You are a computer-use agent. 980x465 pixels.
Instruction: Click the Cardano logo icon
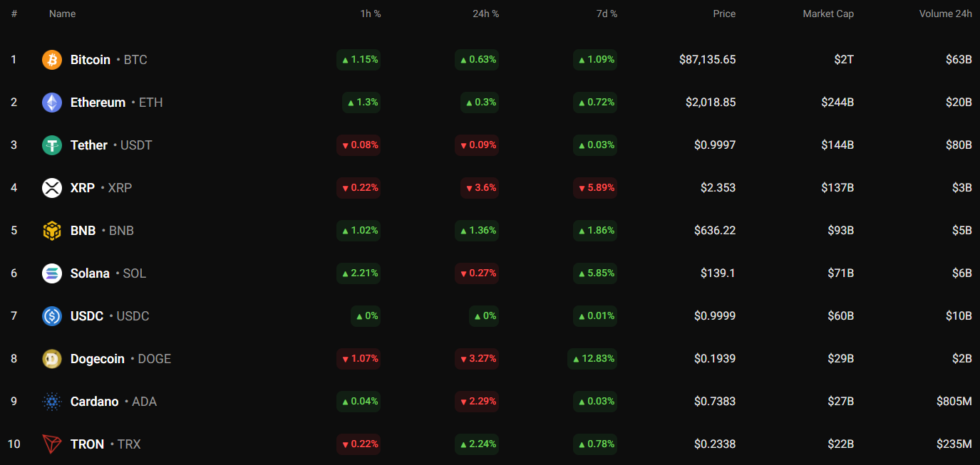pos(52,402)
